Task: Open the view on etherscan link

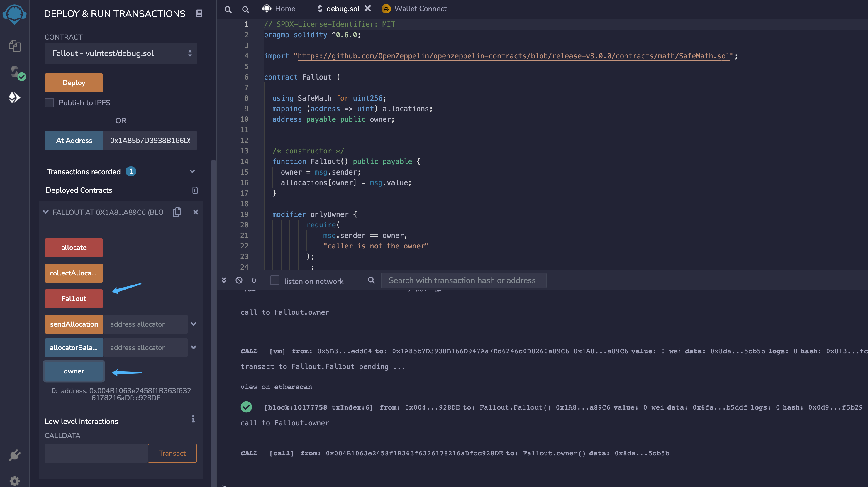Action: coord(276,387)
